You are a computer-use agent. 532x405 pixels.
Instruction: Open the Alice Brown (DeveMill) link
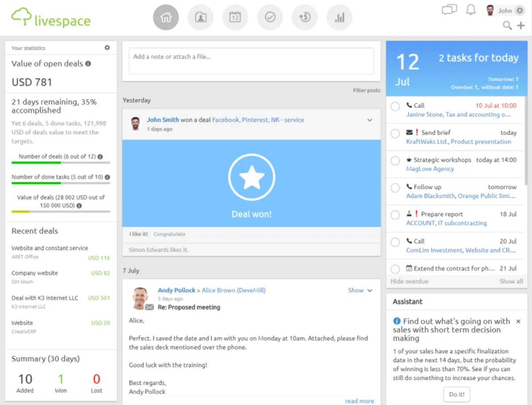tap(234, 290)
